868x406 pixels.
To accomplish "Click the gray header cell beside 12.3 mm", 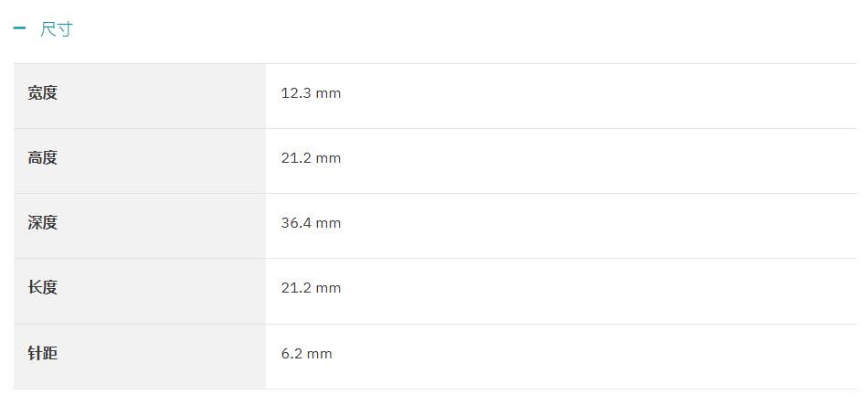I will tap(140, 96).
